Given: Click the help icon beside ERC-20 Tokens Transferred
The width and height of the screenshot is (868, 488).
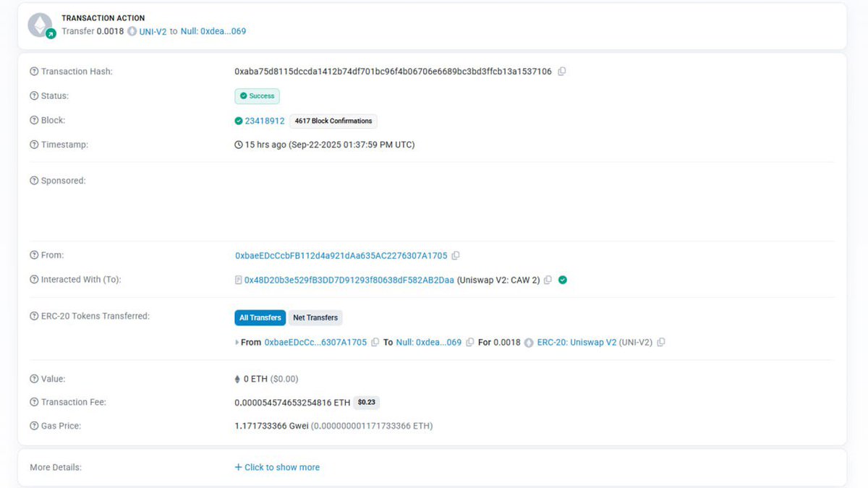Looking at the screenshot, I should pos(34,316).
